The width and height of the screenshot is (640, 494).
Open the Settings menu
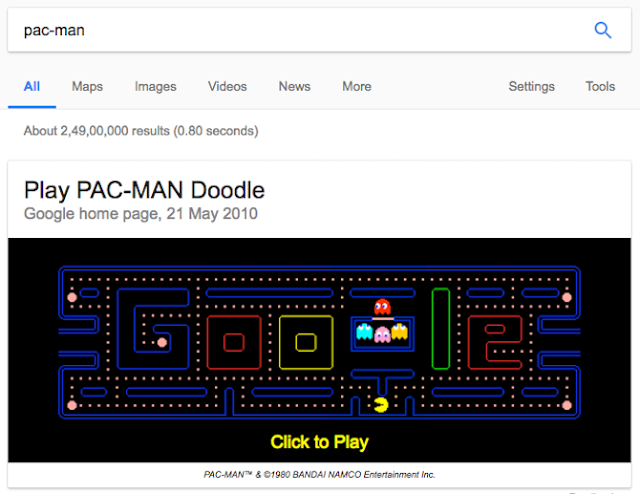tap(531, 87)
